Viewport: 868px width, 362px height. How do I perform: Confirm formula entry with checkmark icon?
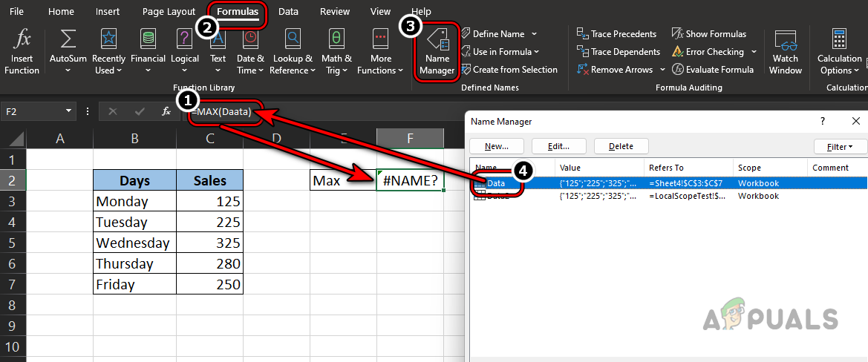(140, 111)
